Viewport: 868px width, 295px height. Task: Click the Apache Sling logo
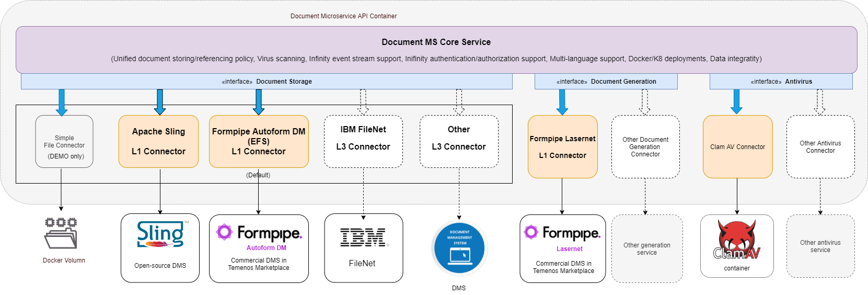tap(161, 234)
